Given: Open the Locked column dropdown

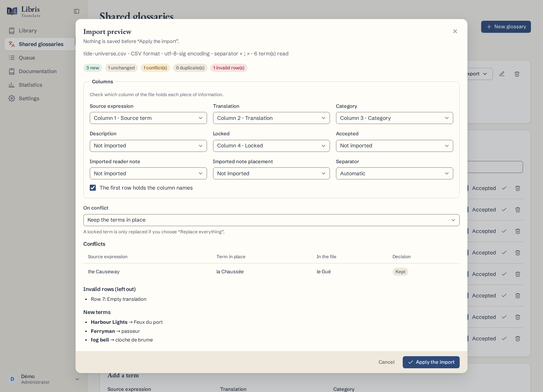Looking at the screenshot, I should point(271,146).
